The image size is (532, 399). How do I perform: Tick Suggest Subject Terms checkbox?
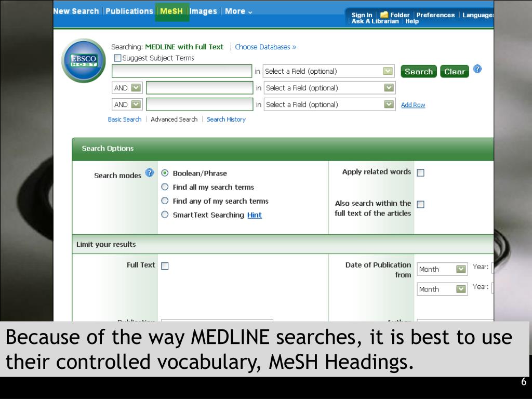click(117, 58)
